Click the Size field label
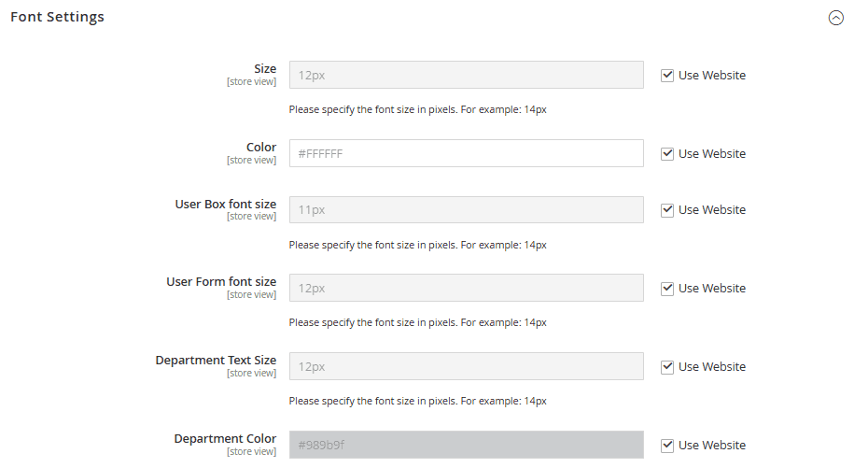Viewport: 868px width, 468px height. pos(265,69)
